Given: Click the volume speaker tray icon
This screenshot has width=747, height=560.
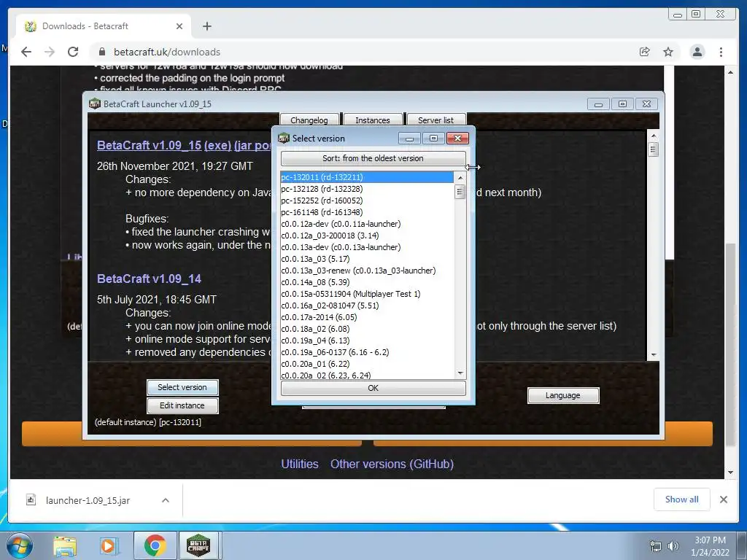Looking at the screenshot, I should point(673,546).
